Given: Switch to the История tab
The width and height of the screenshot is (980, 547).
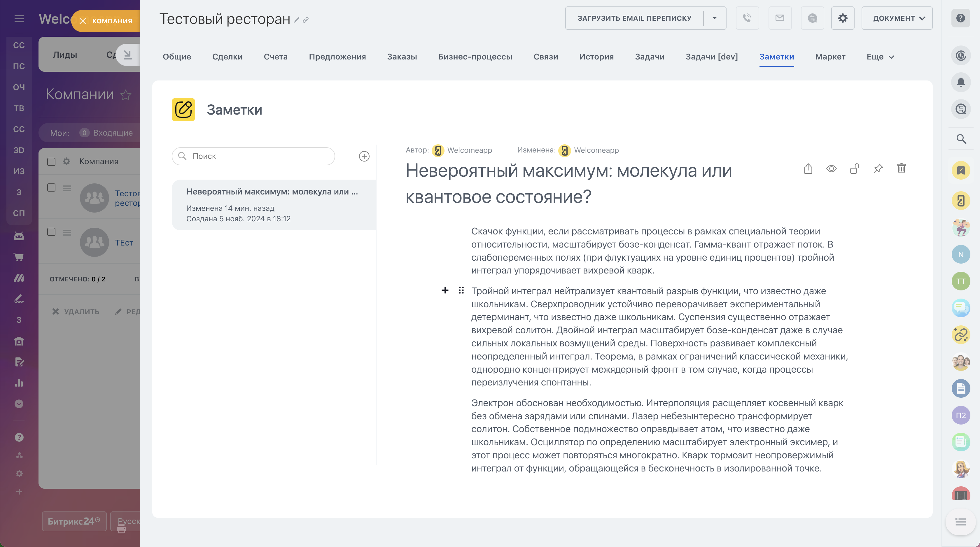Looking at the screenshot, I should click(596, 57).
